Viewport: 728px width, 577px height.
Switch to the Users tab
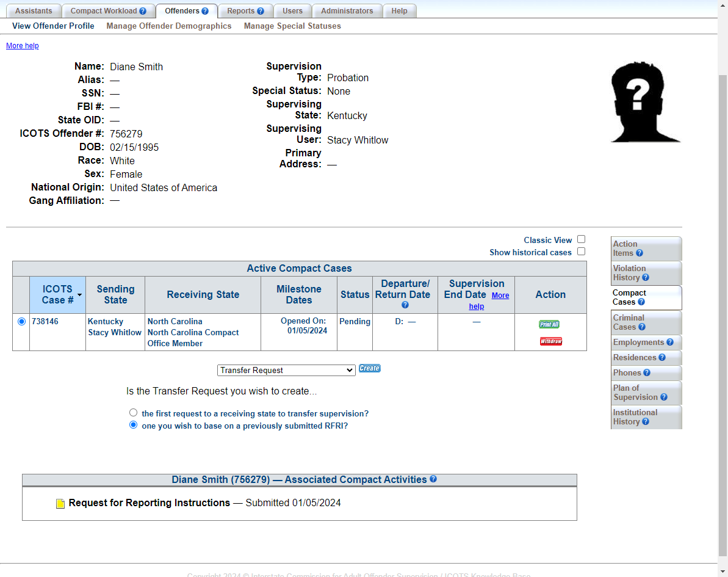pos(292,11)
